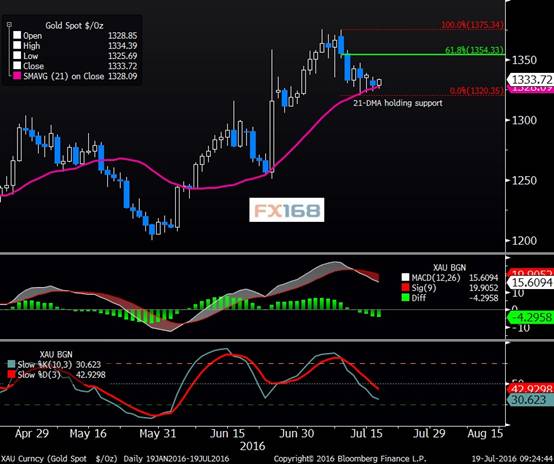The width and height of the screenshot is (554, 464).
Task: Click the High value 1334.39 in legend
Action: (x=122, y=46)
